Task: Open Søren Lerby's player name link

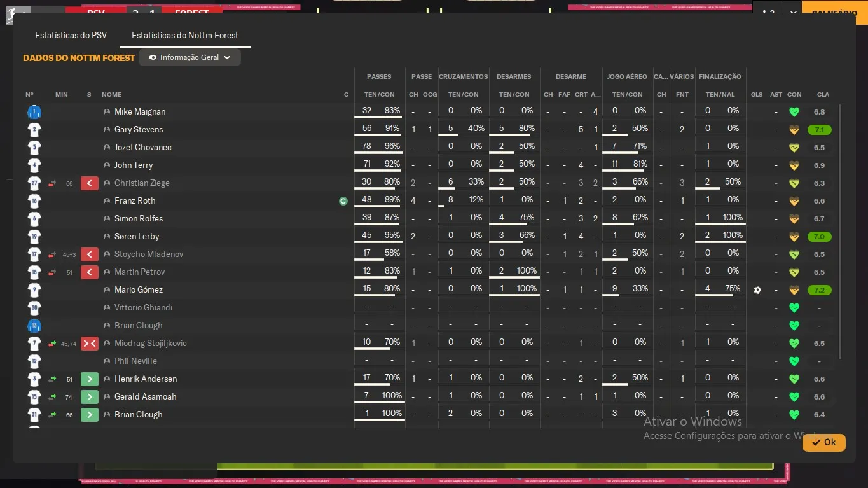Action: pos(137,237)
